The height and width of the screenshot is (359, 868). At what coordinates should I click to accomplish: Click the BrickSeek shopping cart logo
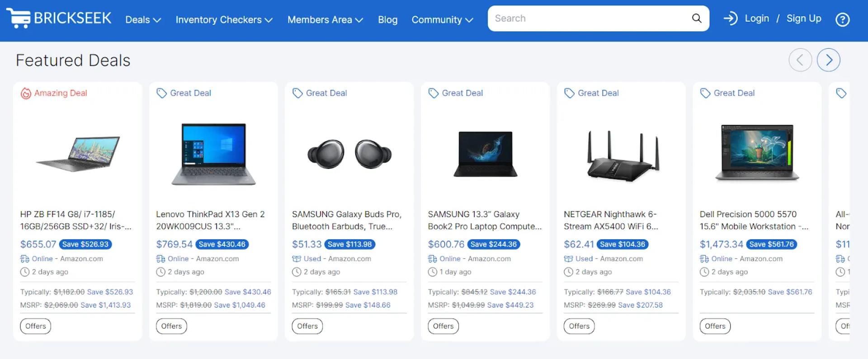[59, 19]
